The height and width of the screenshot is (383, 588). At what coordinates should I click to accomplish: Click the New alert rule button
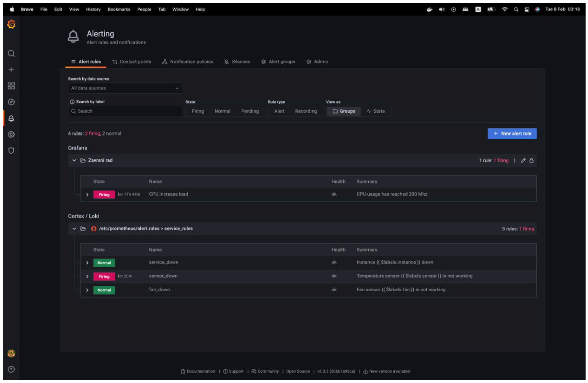tap(512, 133)
